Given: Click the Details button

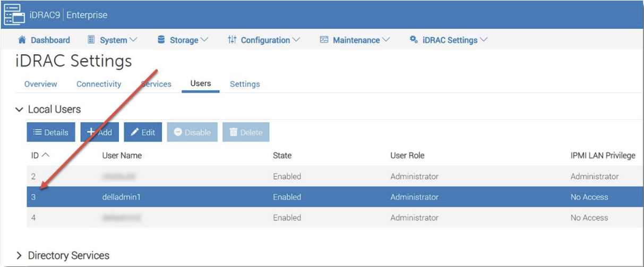Looking at the screenshot, I should (51, 132).
